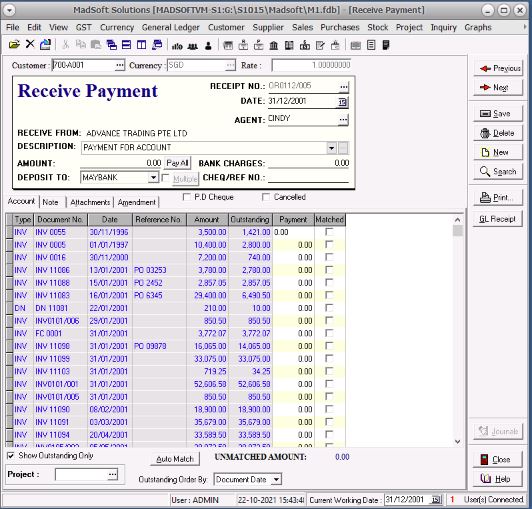Check Matched box for DN 11001
Screen dimensions: 532x509
click(x=329, y=308)
